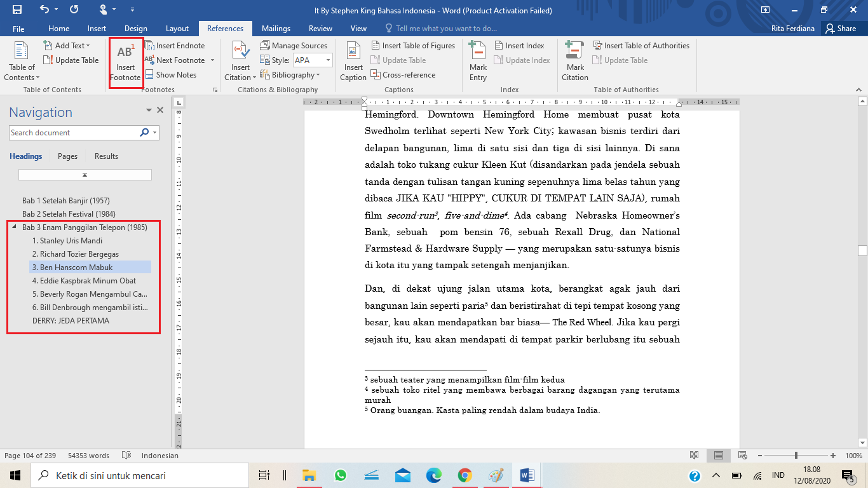Click Tell me what you want to do
Image resolution: width=868 pixels, height=488 pixels.
(x=441, y=29)
